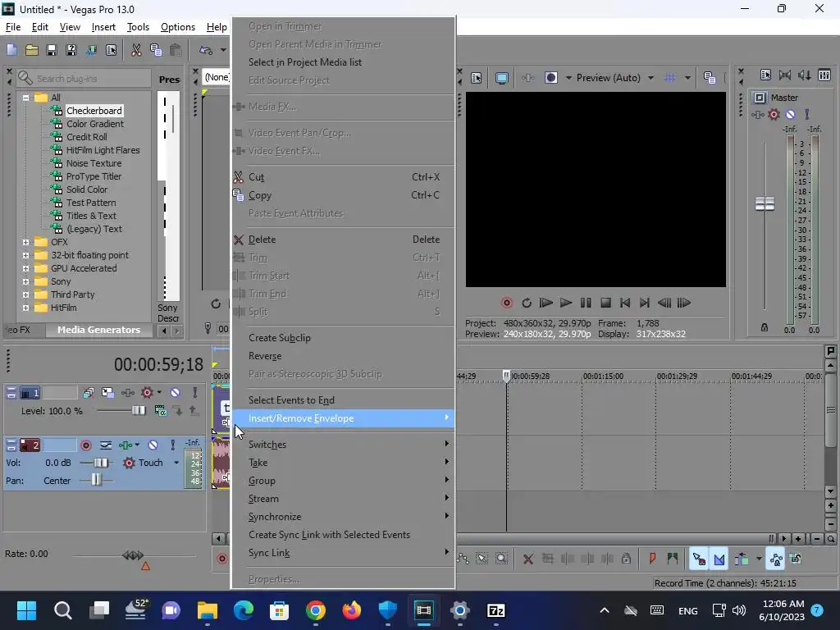Screen dimensions: 840x630
Task: Collapse the All plug-ins folder
Action: click(25, 98)
